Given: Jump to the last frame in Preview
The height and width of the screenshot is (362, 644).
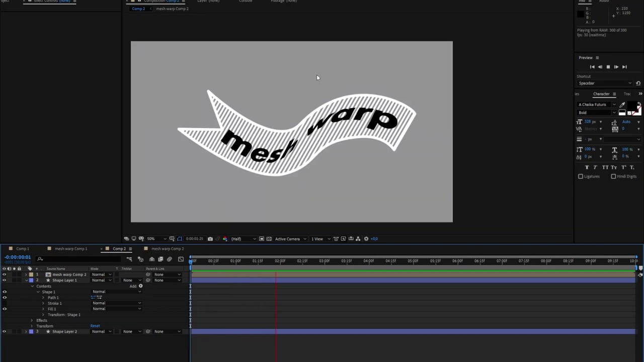Looking at the screenshot, I should pos(624,67).
